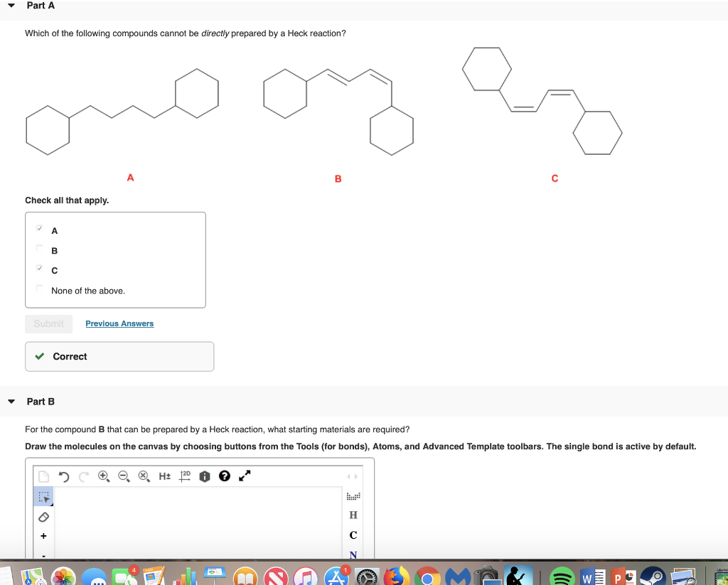Click the compound B diene structure image
728x585 pixels.
338,112
